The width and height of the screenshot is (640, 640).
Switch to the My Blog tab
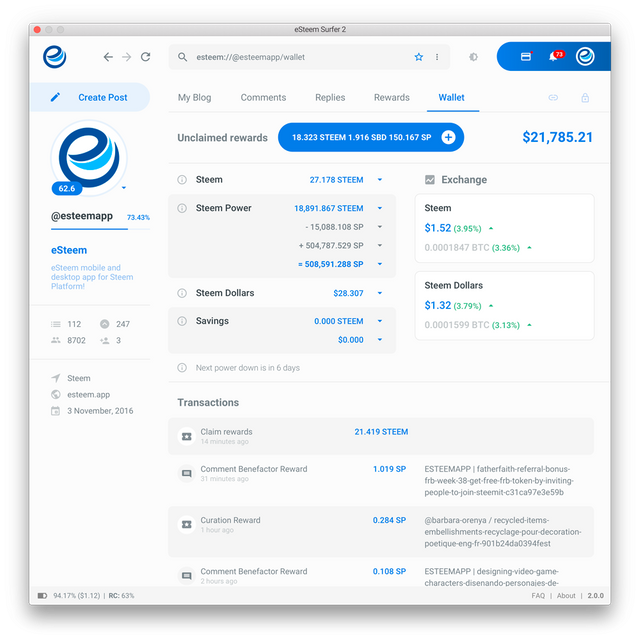coord(194,98)
